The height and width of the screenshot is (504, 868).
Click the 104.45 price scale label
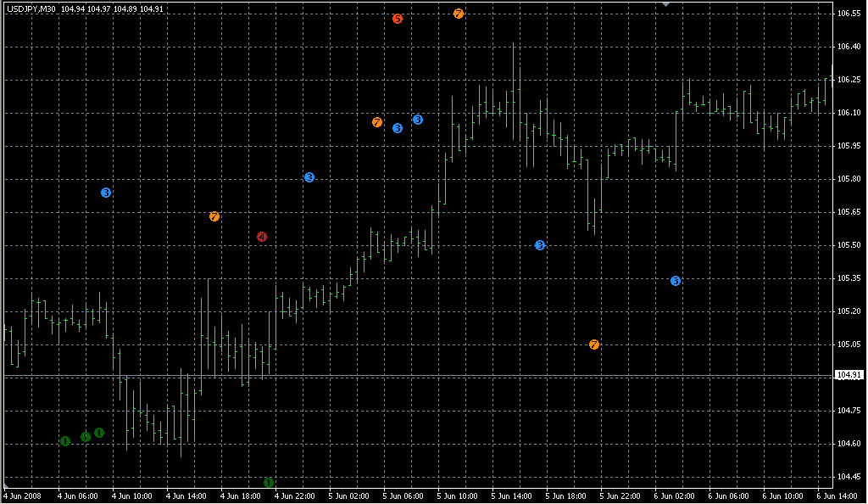[849, 476]
